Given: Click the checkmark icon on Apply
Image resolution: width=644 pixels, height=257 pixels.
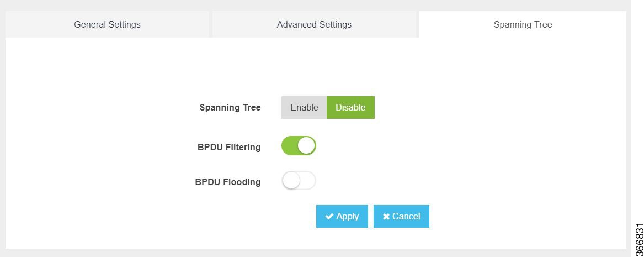Looking at the screenshot, I should [329, 216].
